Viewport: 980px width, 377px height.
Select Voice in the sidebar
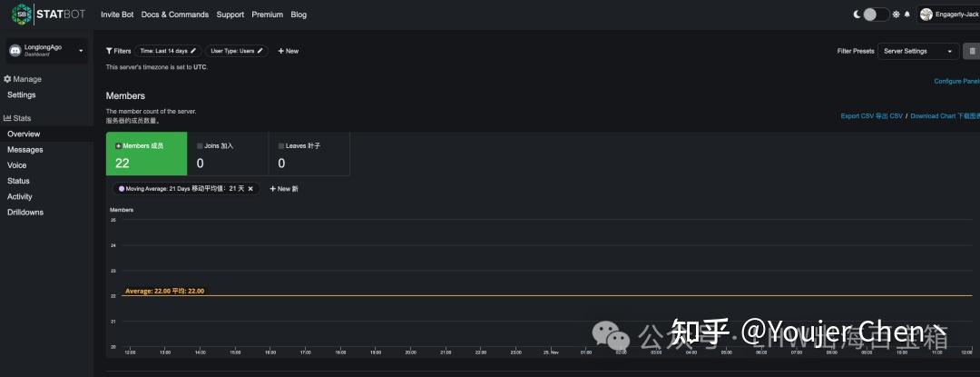[17, 165]
